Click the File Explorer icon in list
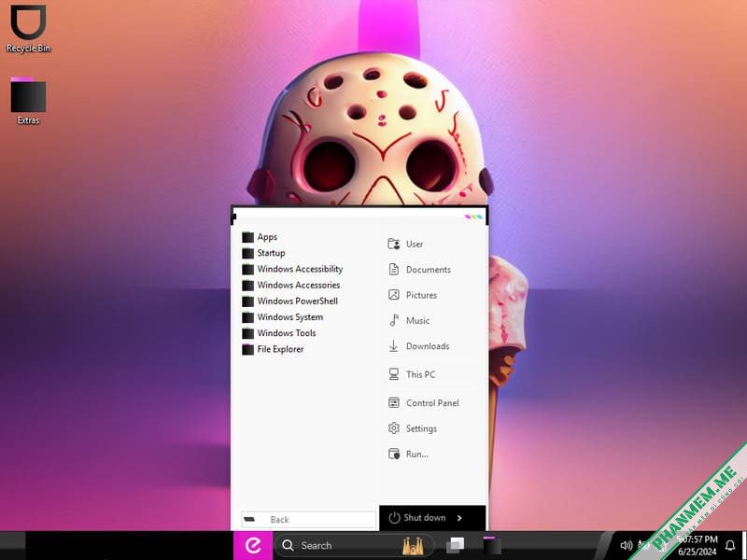Image resolution: width=747 pixels, height=560 pixels. [x=247, y=349]
